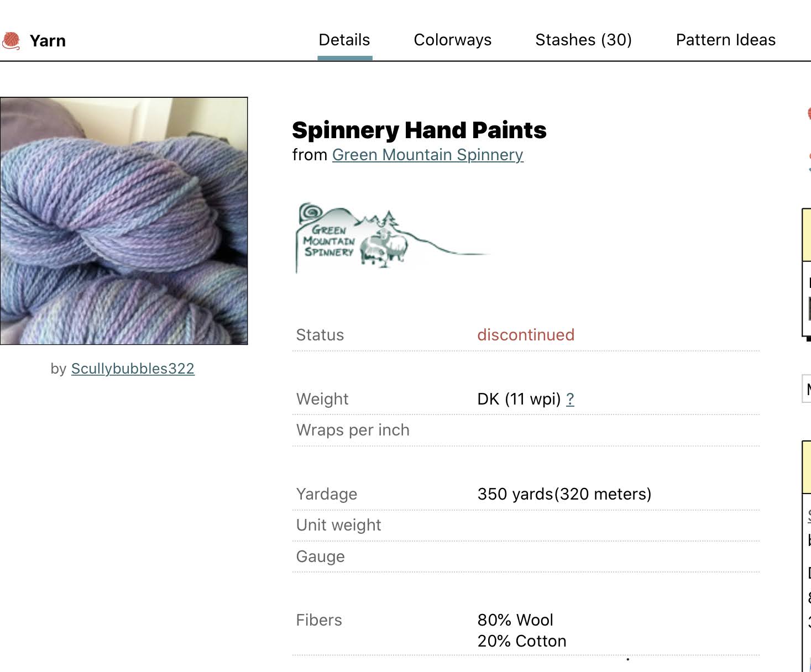Viewport: 811px width, 672px height.
Task: Click the Unit weight row label
Action: 338,525
